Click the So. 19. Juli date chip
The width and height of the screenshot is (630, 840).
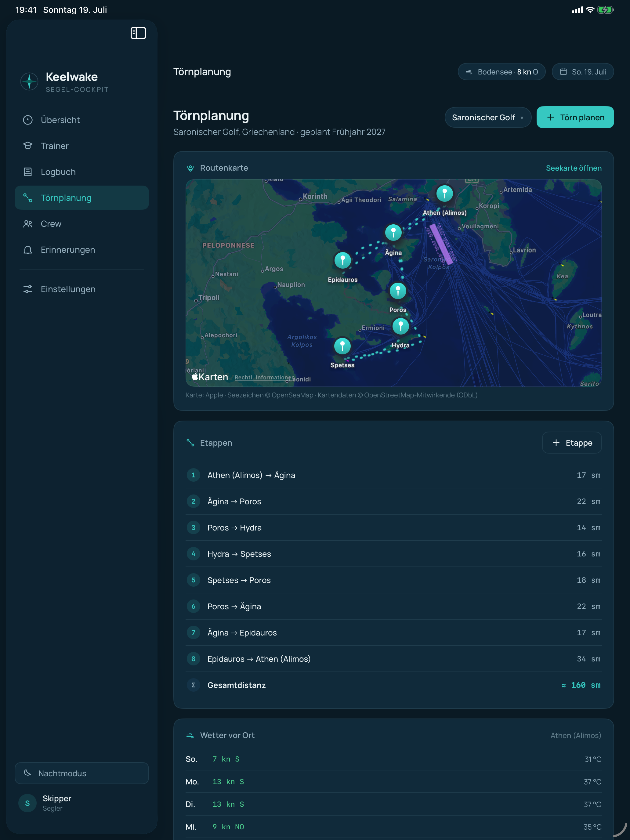(x=582, y=72)
